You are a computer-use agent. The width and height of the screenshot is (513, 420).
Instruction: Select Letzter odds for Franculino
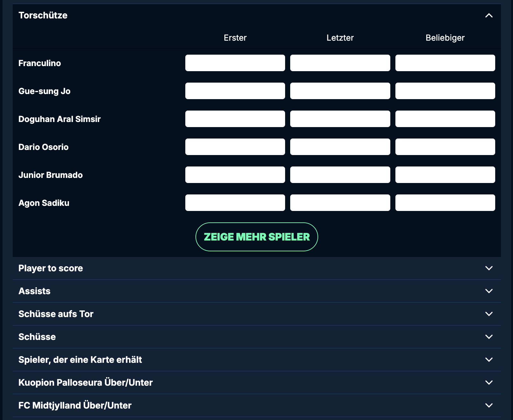click(x=340, y=63)
